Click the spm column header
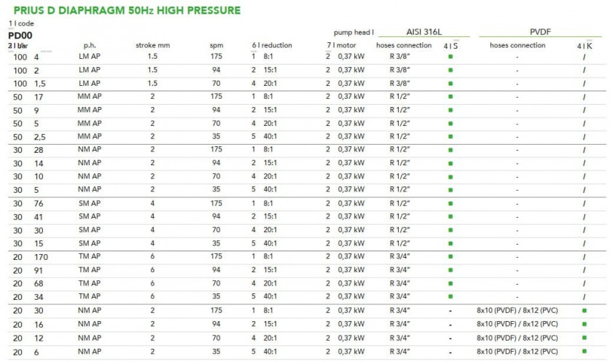Image resolution: width=613 pixels, height=364 pixels. pos(216,45)
